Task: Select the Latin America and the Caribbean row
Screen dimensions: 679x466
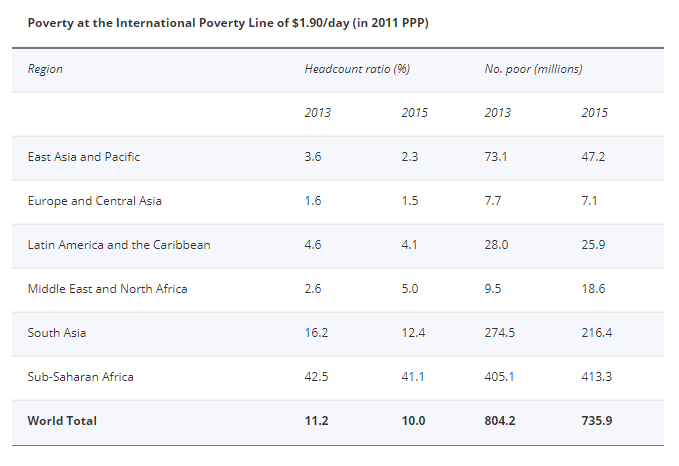Action: click(119, 245)
